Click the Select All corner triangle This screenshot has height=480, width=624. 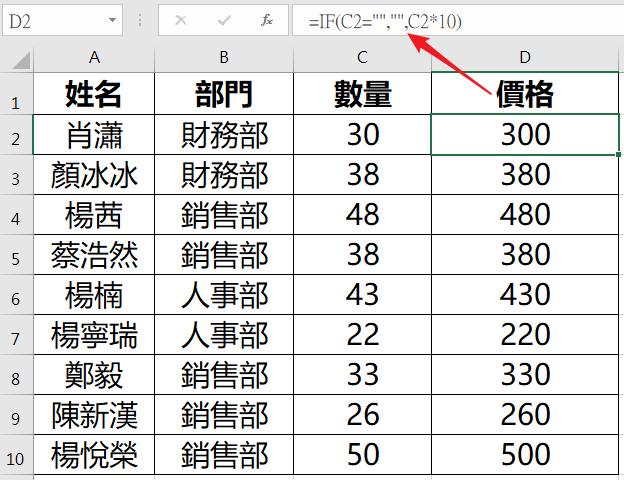coord(20,60)
